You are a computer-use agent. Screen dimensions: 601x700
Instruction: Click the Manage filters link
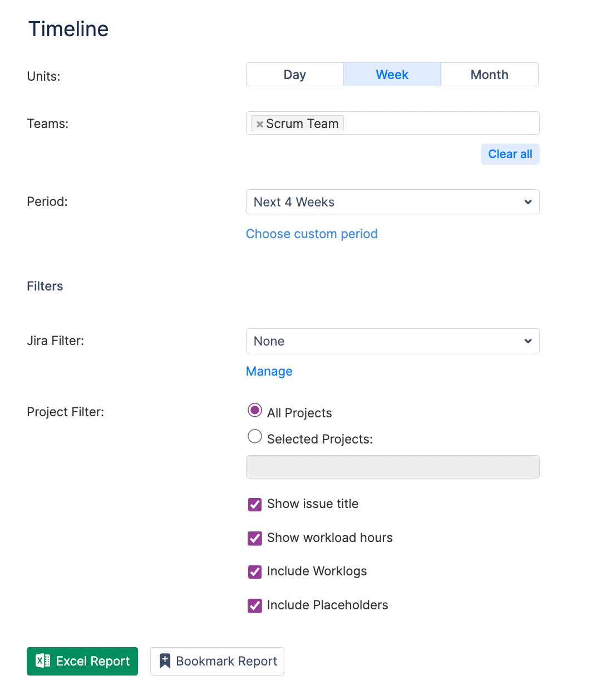coord(269,371)
